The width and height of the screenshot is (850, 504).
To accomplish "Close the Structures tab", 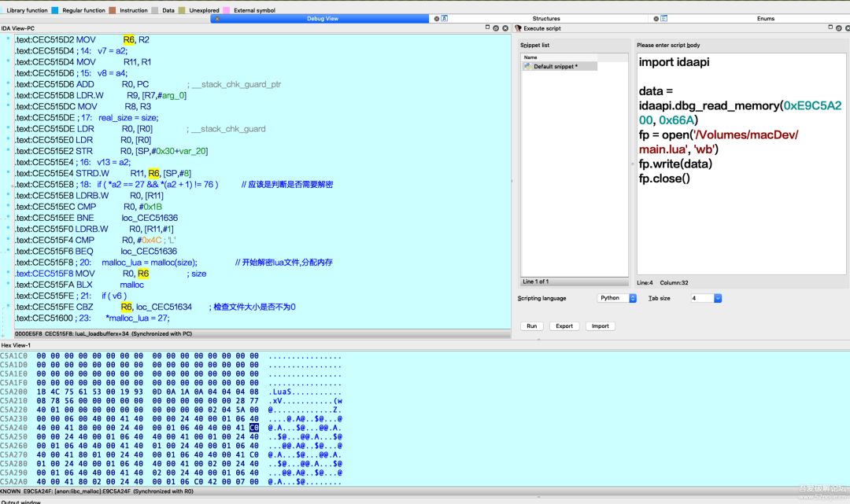I will point(436,18).
